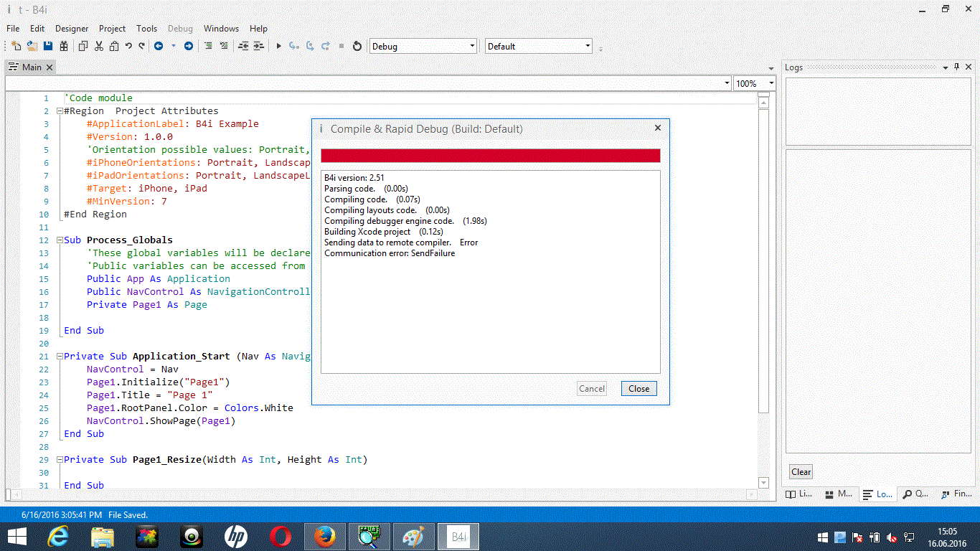Click the Clear button in Logs panel
This screenshot has height=551, width=980.
801,472
